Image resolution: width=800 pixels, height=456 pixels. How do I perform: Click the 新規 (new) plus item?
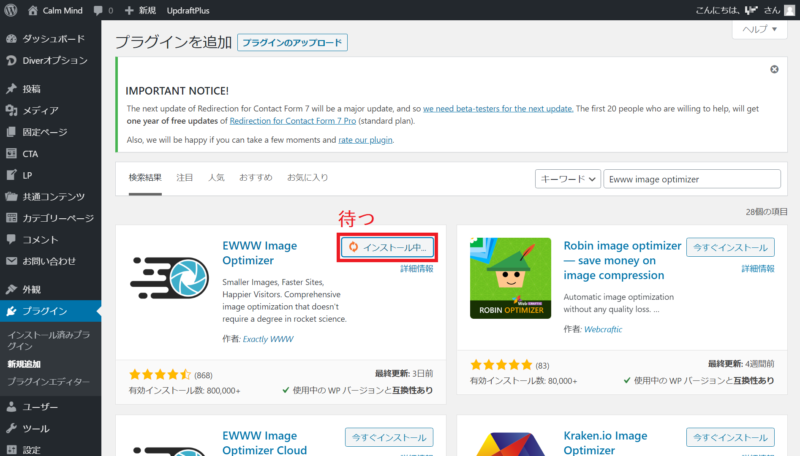point(140,10)
